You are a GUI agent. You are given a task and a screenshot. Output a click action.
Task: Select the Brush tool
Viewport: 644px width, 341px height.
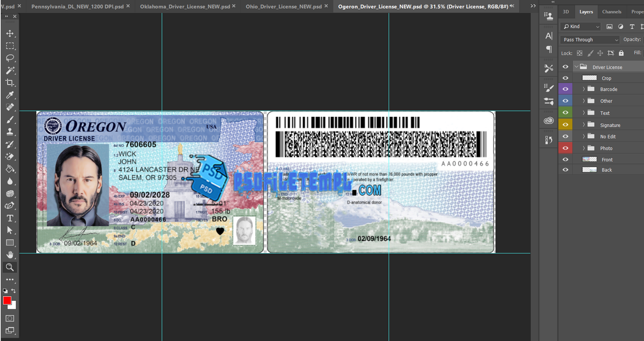(x=10, y=120)
